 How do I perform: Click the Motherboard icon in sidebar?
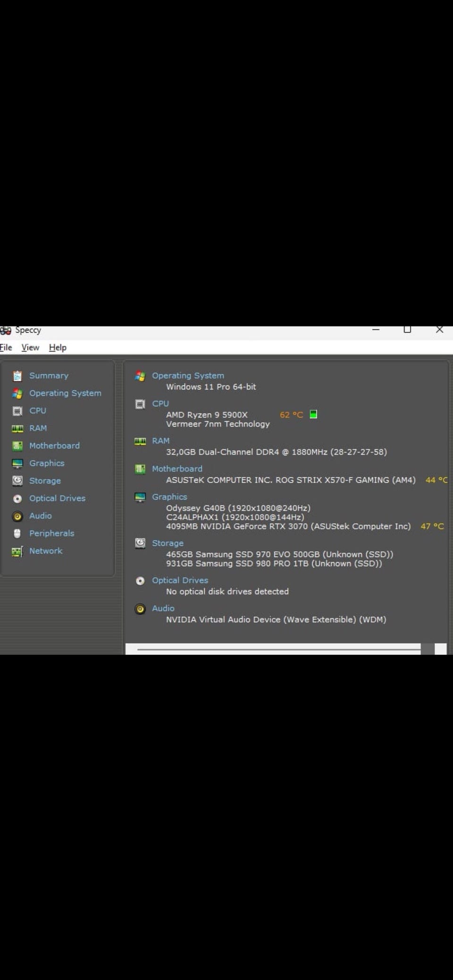(x=17, y=445)
